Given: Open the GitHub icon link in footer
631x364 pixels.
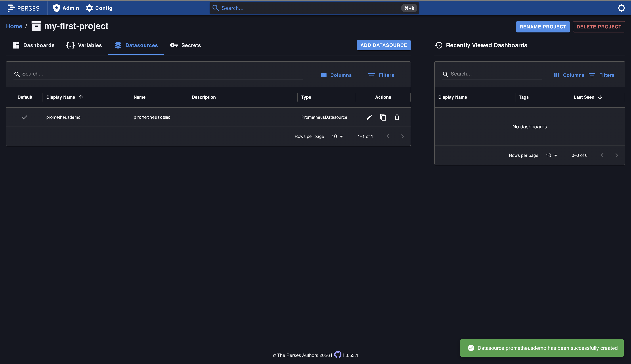Looking at the screenshot, I should [x=338, y=355].
